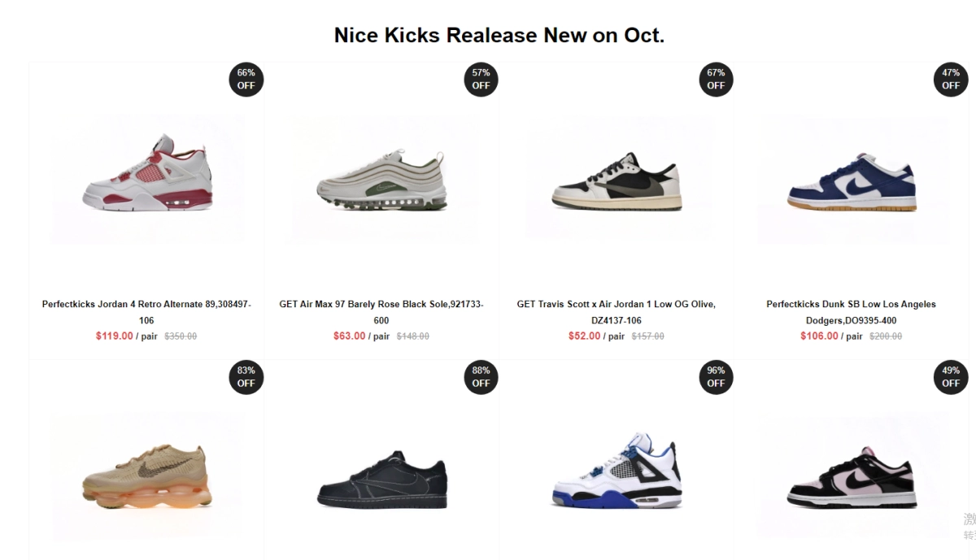
Task: Open the Dunk SB Low Dodgers product page
Action: click(x=850, y=311)
